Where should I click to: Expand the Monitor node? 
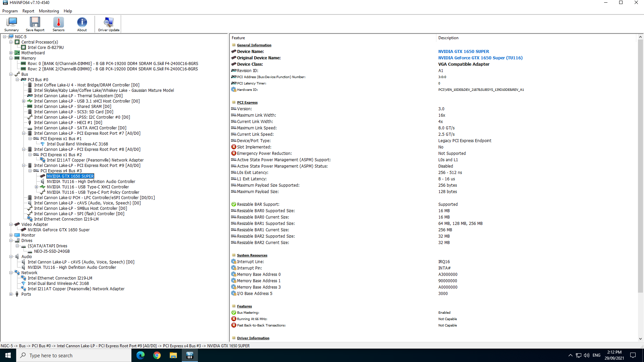pos(11,235)
